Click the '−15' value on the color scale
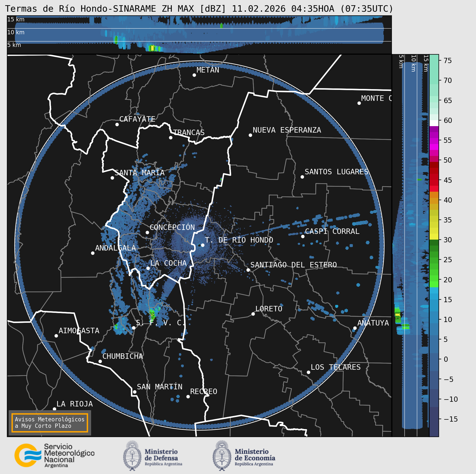This screenshot has height=474, width=476. (451, 419)
